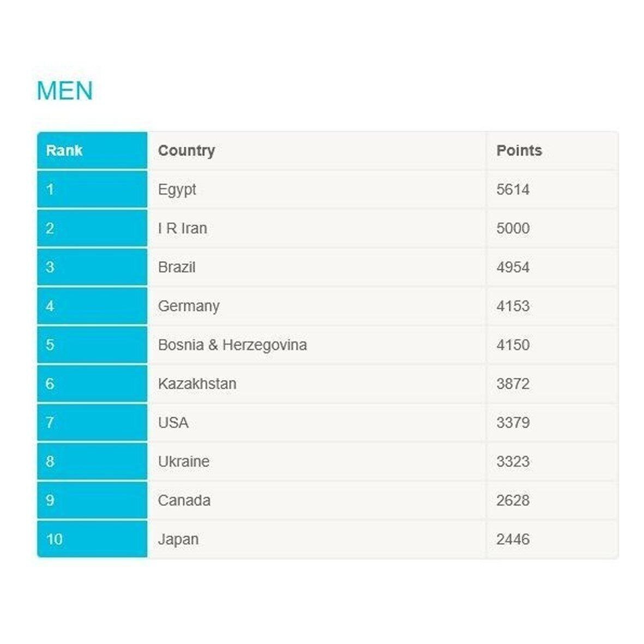The width and height of the screenshot is (644, 644).
Task: Click Japan's 2446 points value
Action: [513, 539]
